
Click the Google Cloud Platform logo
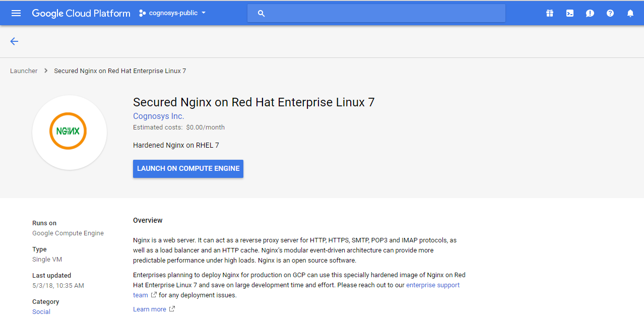tap(81, 13)
